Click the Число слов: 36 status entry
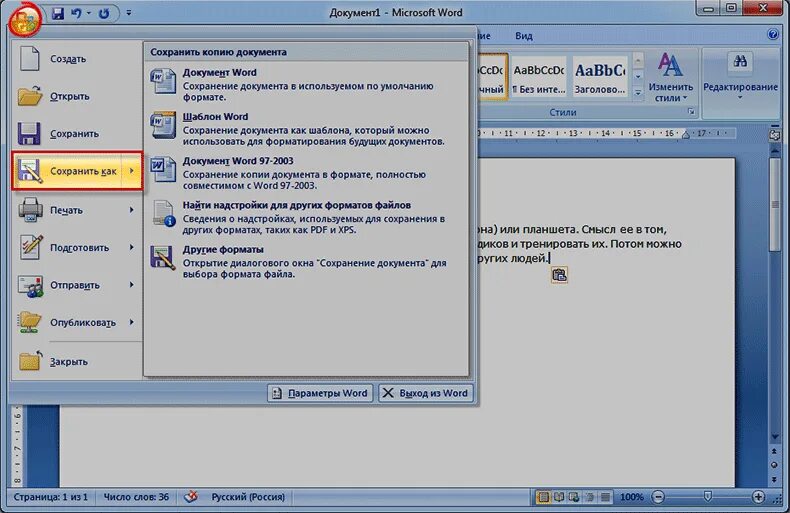This screenshot has height=513, width=790. [136, 497]
